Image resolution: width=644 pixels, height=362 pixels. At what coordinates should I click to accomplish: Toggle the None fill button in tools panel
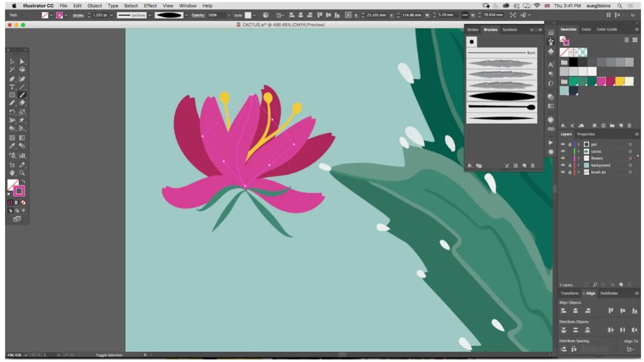click(23, 202)
